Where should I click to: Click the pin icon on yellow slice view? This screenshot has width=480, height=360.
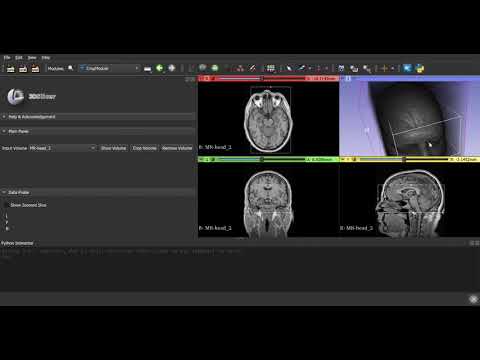click(x=343, y=159)
